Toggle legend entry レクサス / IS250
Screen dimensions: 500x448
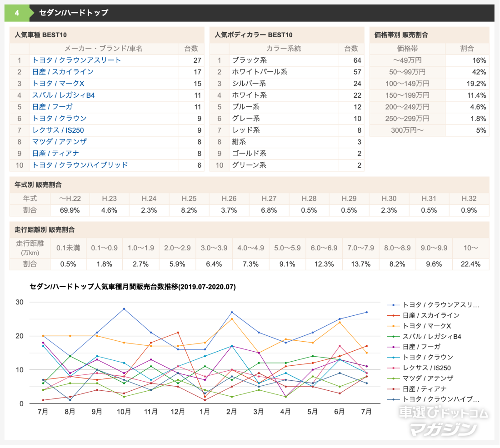(419, 368)
